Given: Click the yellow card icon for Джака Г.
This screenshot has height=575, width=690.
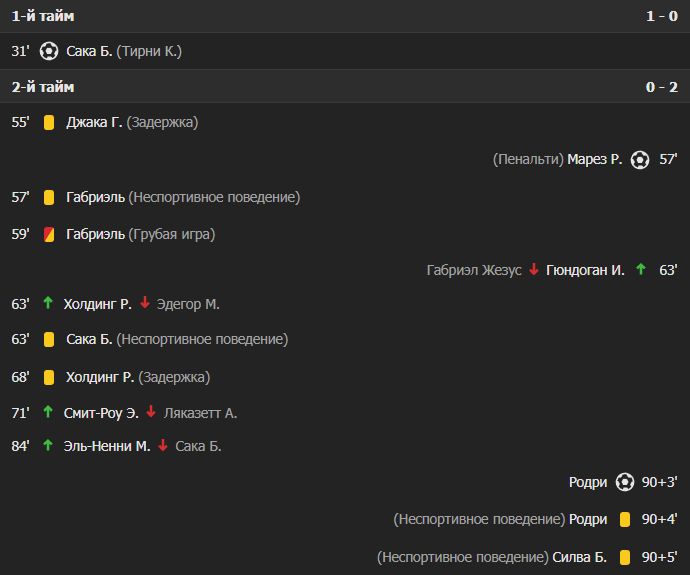Looking at the screenshot, I should 48,122.
